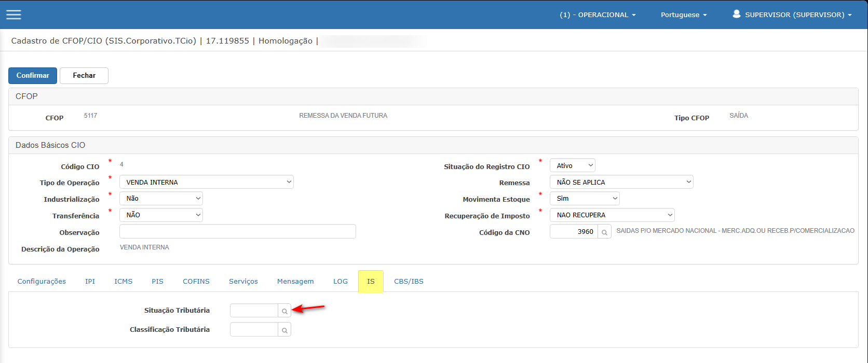Open the Situação do Registro CIO dropdown

(x=572, y=165)
